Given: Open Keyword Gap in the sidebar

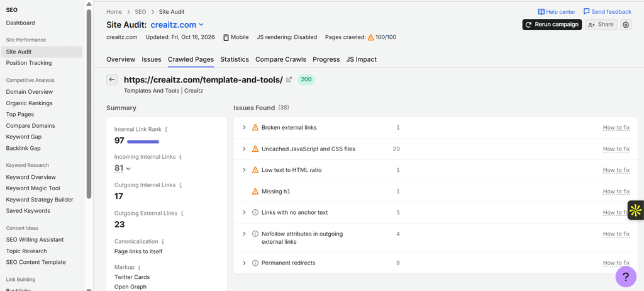Looking at the screenshot, I should [x=23, y=137].
